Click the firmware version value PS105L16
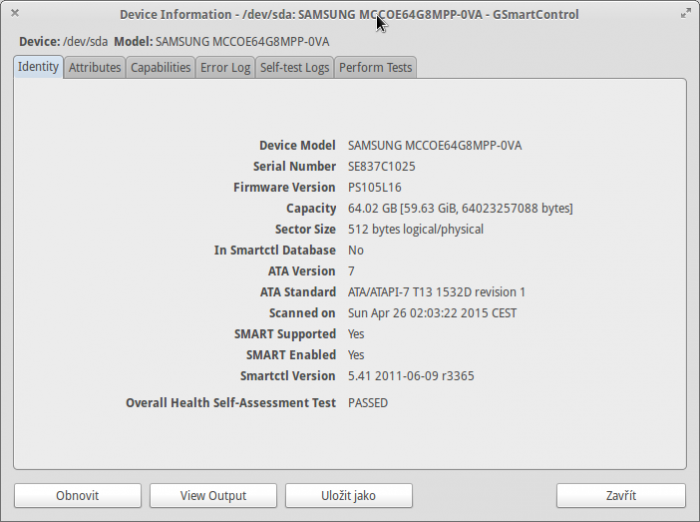 coord(375,187)
